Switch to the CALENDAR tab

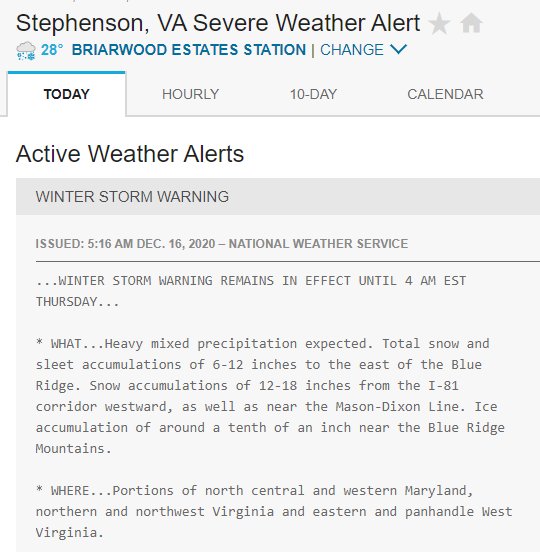(445, 94)
